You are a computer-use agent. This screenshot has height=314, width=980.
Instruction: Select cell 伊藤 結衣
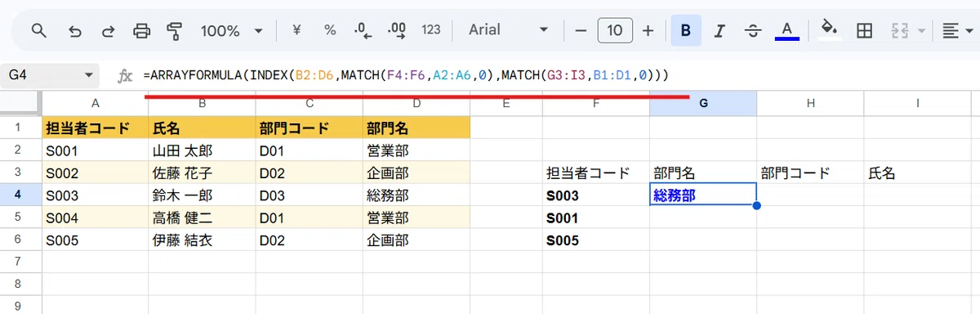pyautogui.click(x=202, y=240)
